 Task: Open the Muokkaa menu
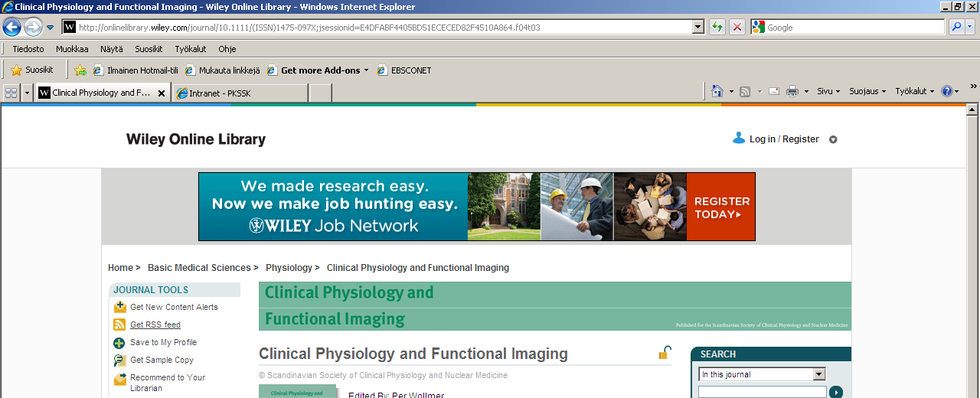click(72, 49)
